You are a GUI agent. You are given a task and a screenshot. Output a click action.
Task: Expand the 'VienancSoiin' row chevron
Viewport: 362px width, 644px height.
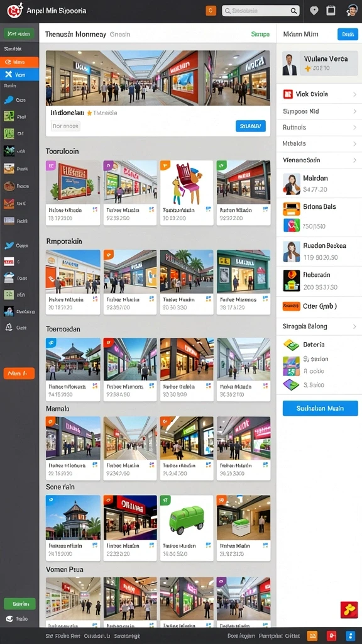[354, 160]
